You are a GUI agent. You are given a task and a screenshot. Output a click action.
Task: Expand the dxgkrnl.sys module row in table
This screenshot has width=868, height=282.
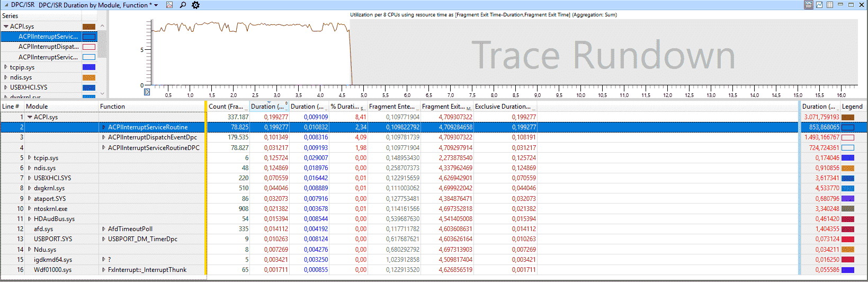[x=30, y=188]
